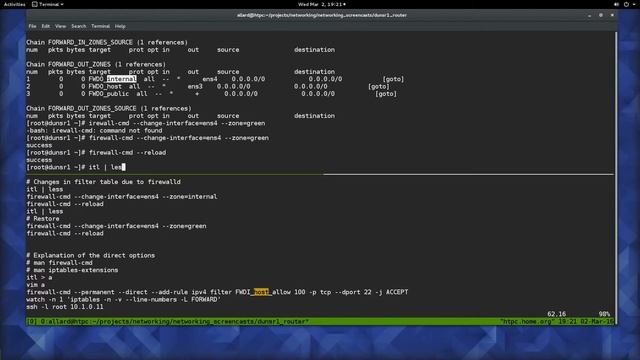The height and width of the screenshot is (360, 640).
Task: Click 'Chain FORWARD_IN_ZONES_SOURCE (1 references)' line
Action: coord(107,42)
